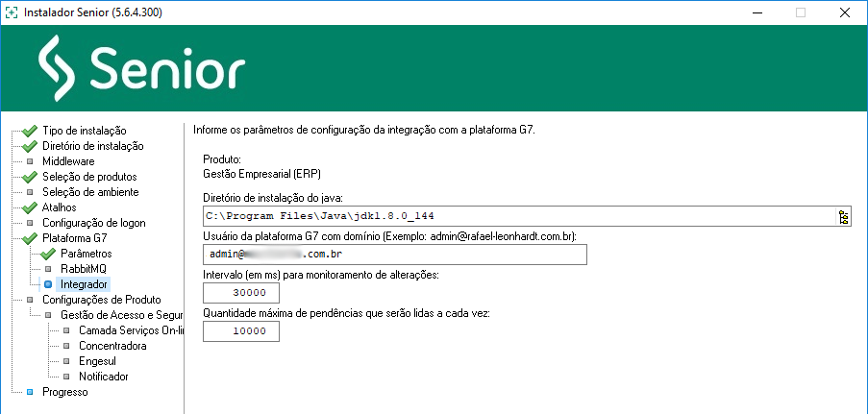Image resolution: width=868 pixels, height=414 pixels.
Task: Click checkmark icon beside Atalhos
Action: (30, 207)
